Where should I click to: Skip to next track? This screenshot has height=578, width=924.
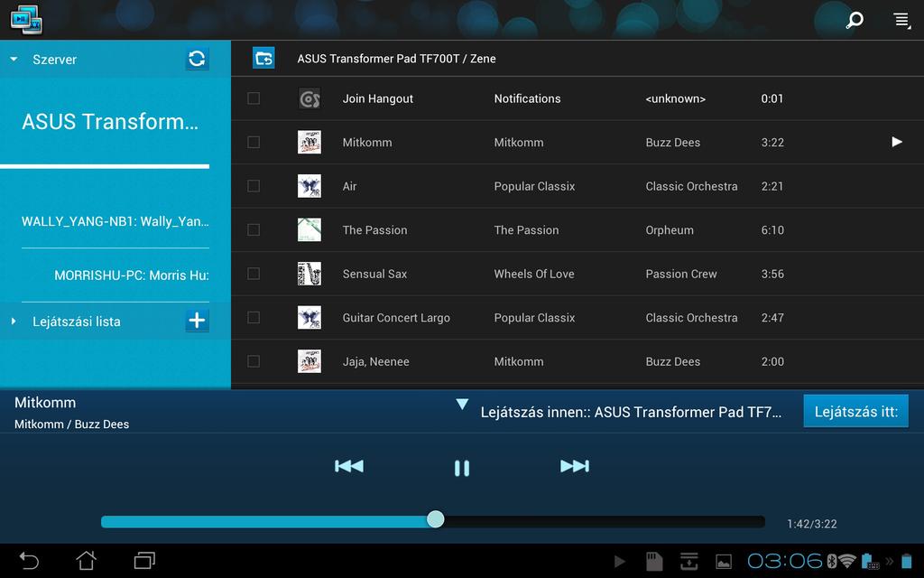point(575,467)
